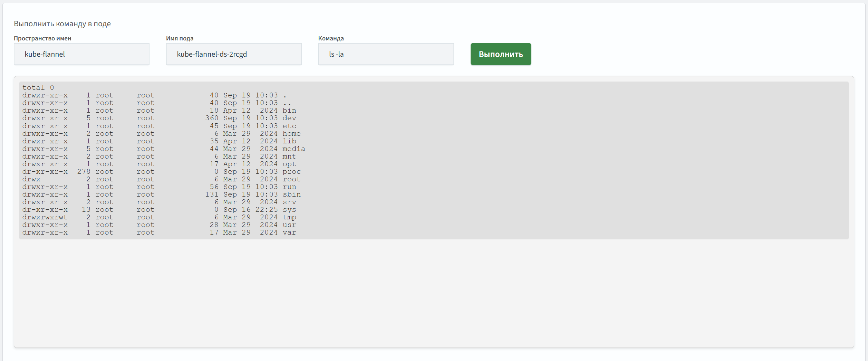This screenshot has width=868, height=361.
Task: Click the bin directory name in output
Action: (x=289, y=111)
